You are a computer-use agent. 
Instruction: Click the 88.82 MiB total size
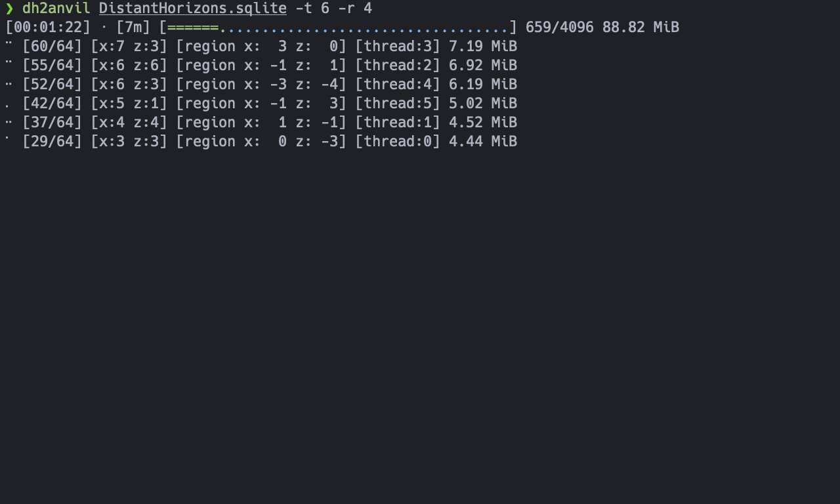[640, 28]
